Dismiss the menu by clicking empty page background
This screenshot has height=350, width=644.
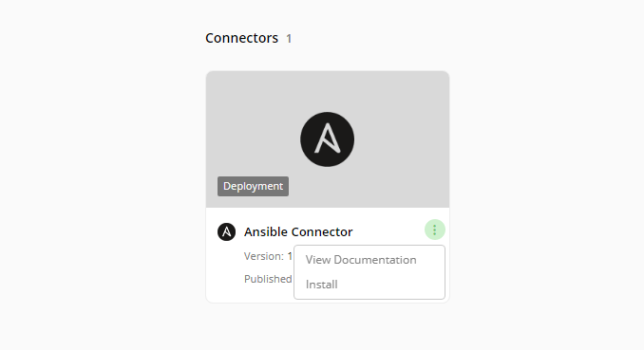(534, 164)
